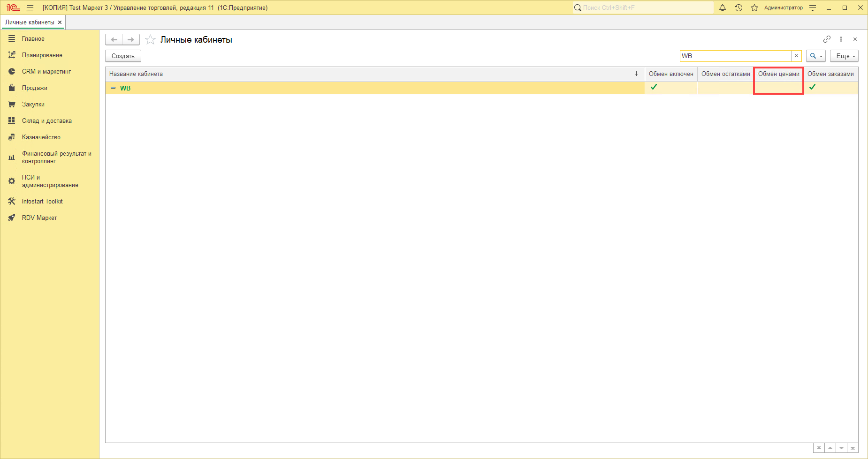The width and height of the screenshot is (868, 459).
Task: Launch Infostart Toolkit section
Action: coord(50,202)
